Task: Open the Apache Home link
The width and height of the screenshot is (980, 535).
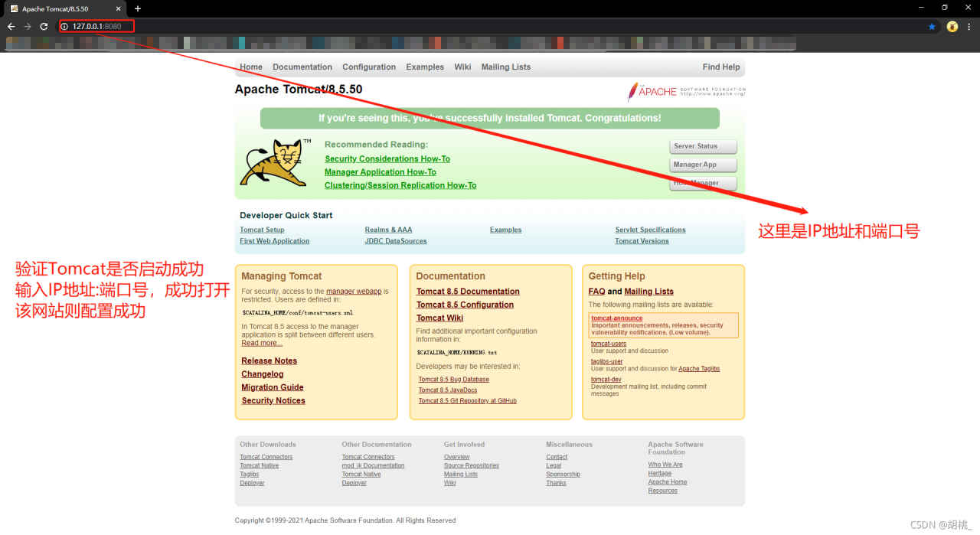Action: pyautogui.click(x=668, y=482)
